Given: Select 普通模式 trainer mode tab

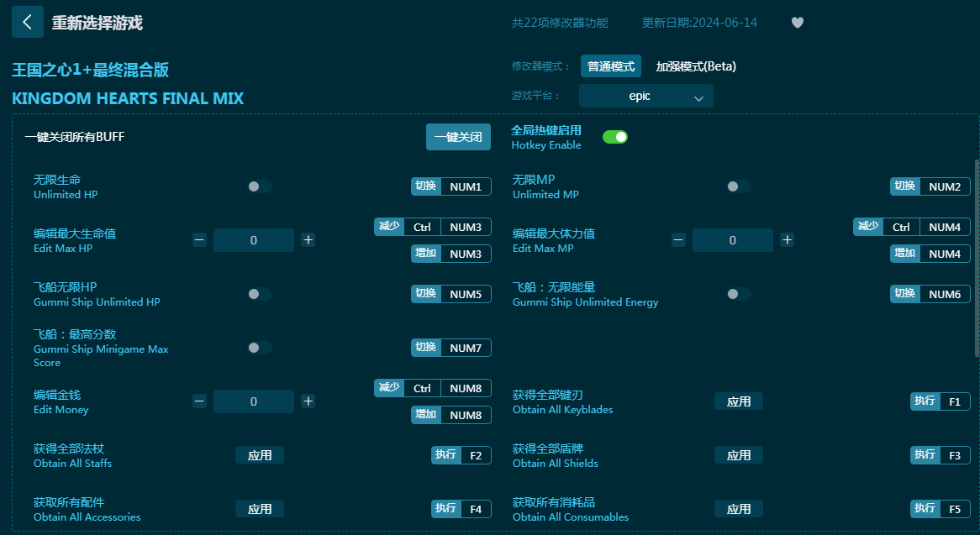Looking at the screenshot, I should pos(611,66).
